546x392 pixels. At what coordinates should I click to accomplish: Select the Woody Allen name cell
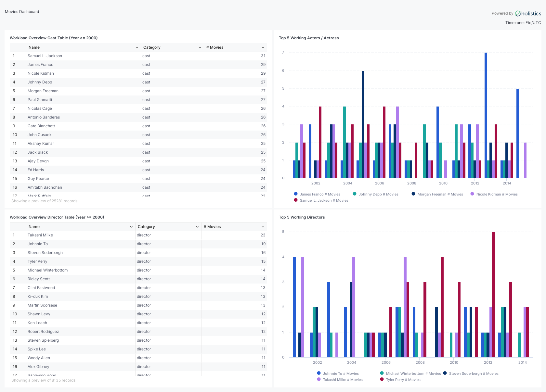[x=81, y=358]
